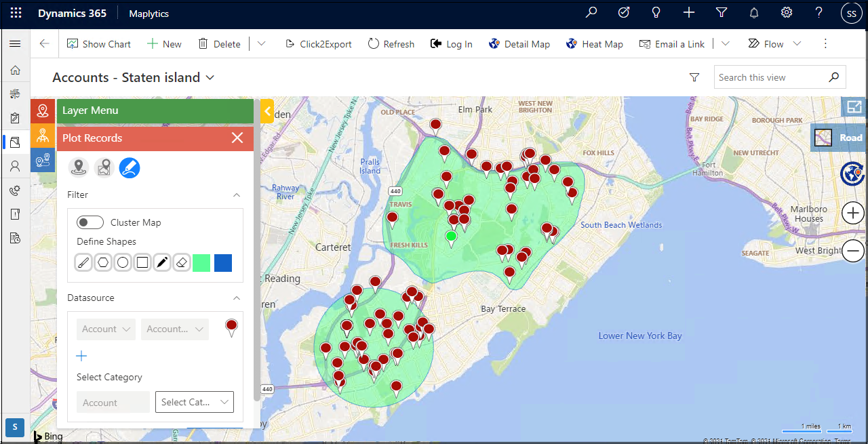
Task: Toggle the Cluster Map switch
Action: tap(90, 222)
